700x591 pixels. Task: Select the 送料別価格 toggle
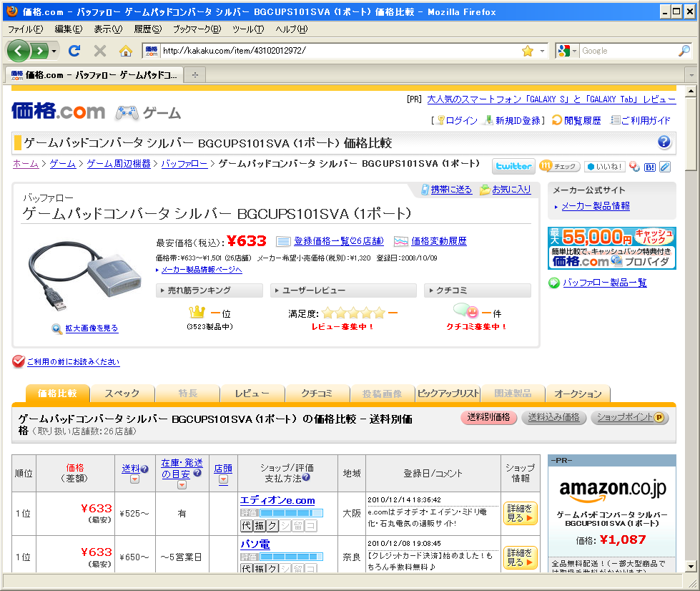point(488,417)
